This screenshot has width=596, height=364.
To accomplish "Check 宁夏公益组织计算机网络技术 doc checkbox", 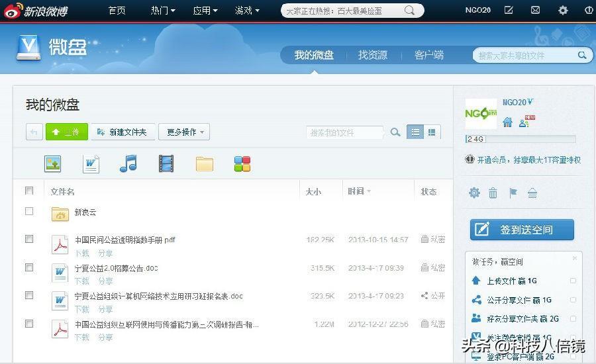I will [29, 295].
